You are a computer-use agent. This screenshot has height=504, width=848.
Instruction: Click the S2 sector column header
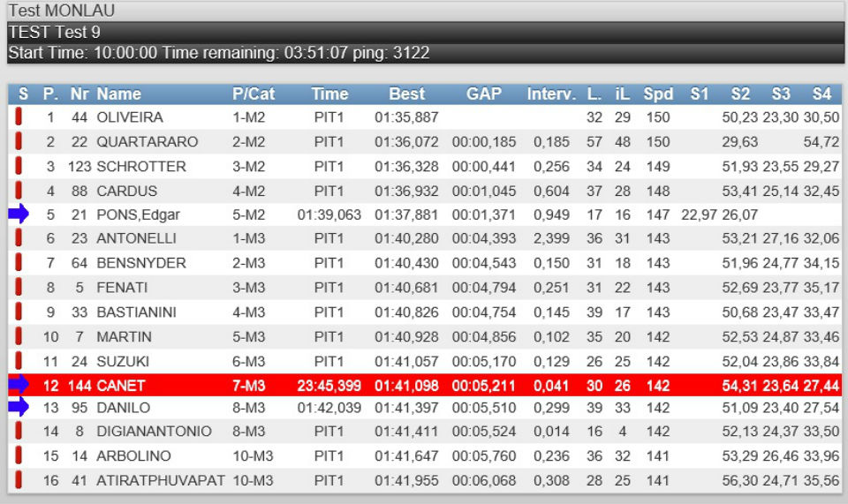[740, 94]
